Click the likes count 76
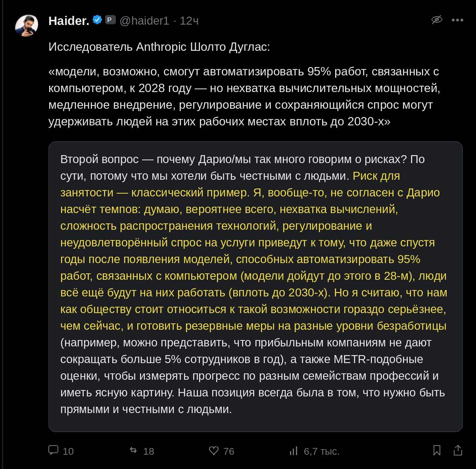This screenshot has width=476, height=469. (229, 451)
